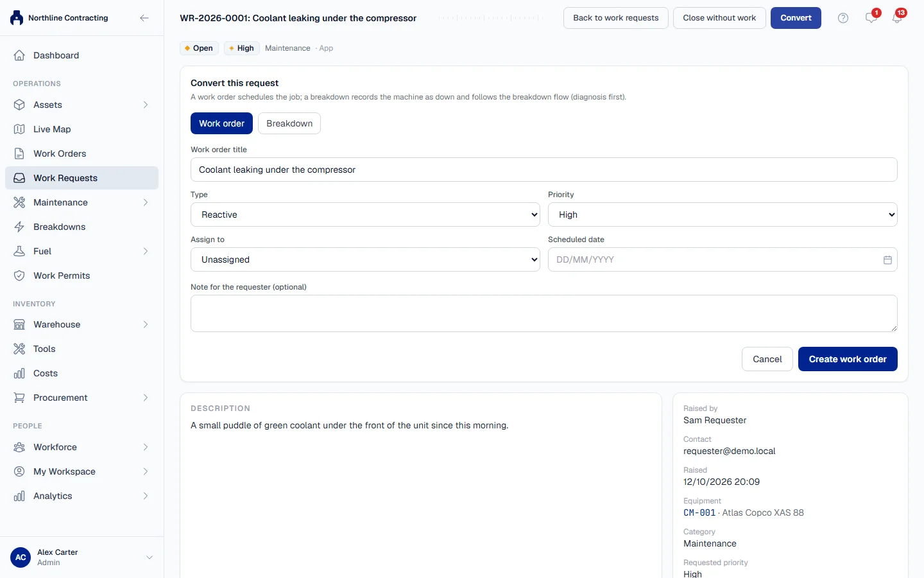Image resolution: width=924 pixels, height=578 pixels.
Task: Click the Work Permits shield icon
Action: [19, 276]
